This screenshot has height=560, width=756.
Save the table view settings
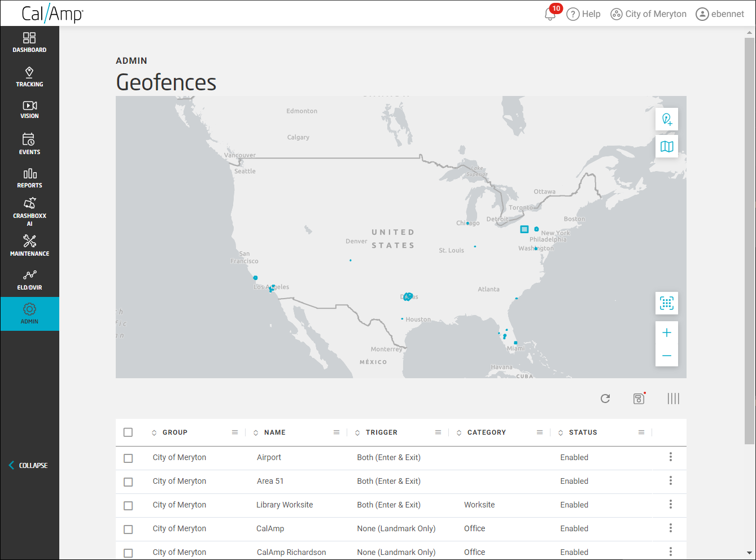click(639, 399)
